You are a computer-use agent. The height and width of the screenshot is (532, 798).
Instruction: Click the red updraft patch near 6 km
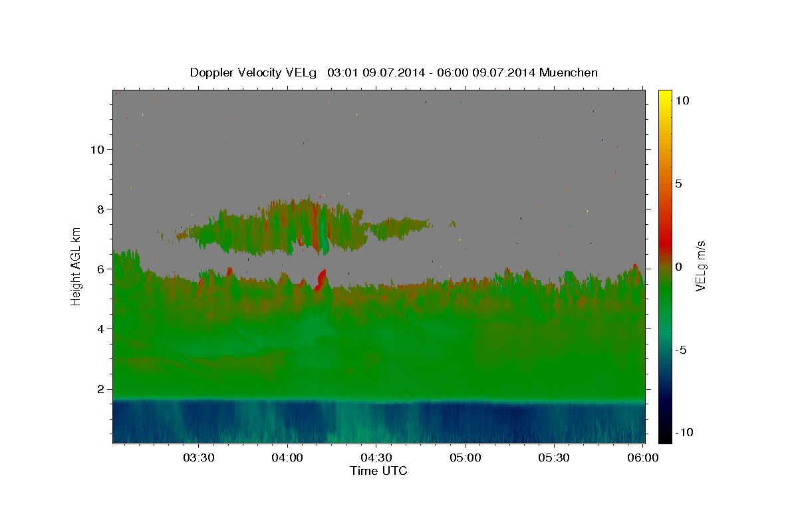point(321,279)
